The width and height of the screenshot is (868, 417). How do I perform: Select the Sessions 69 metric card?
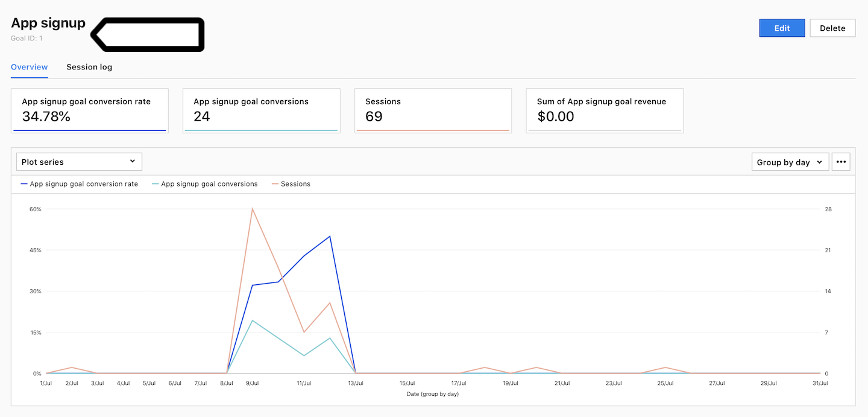(x=433, y=110)
